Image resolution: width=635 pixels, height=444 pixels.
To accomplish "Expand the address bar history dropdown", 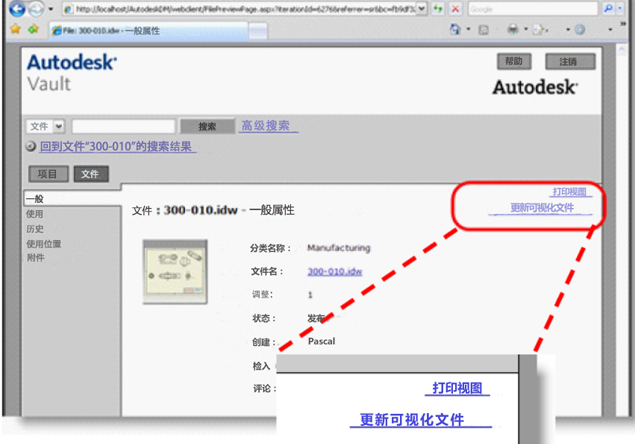I will [422, 9].
